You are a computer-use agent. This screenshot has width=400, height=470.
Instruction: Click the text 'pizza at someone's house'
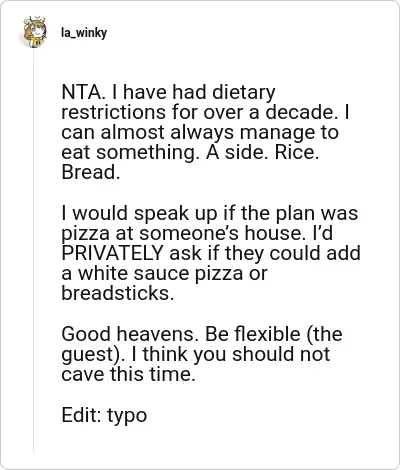click(183, 233)
